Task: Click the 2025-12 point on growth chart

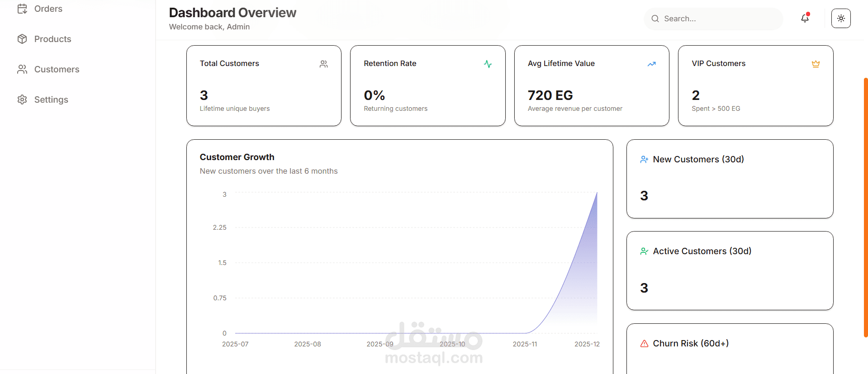Action: (x=597, y=193)
